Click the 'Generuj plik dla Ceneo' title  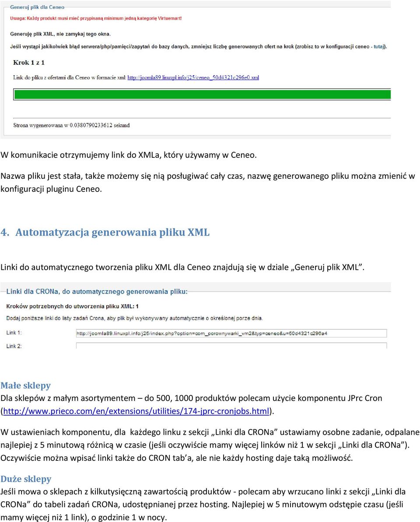click(37, 7)
